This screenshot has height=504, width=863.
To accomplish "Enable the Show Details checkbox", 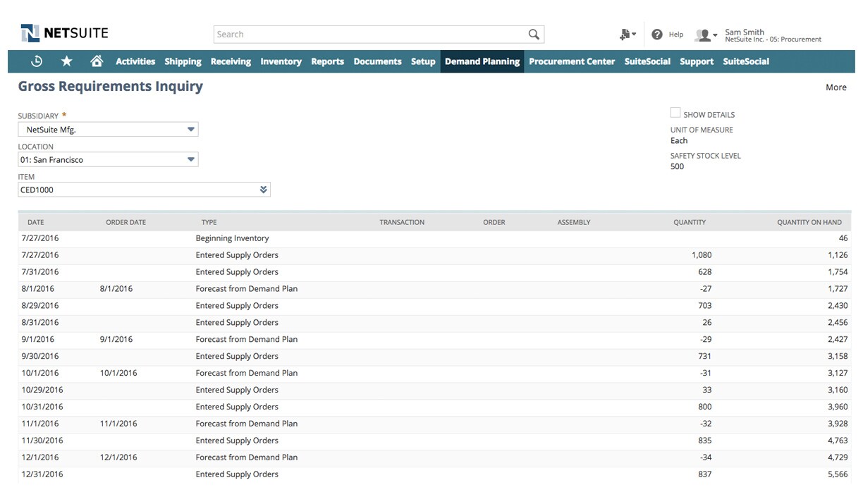I will click(675, 113).
